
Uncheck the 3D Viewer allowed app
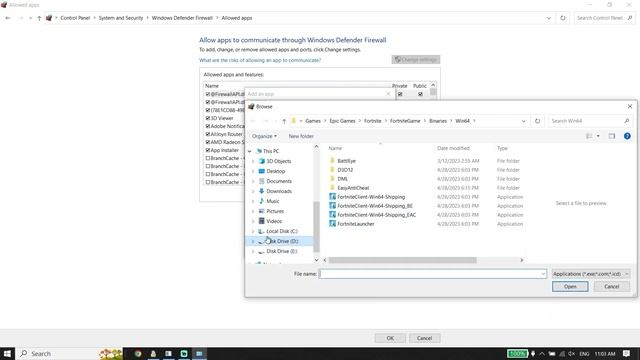pos(208,118)
